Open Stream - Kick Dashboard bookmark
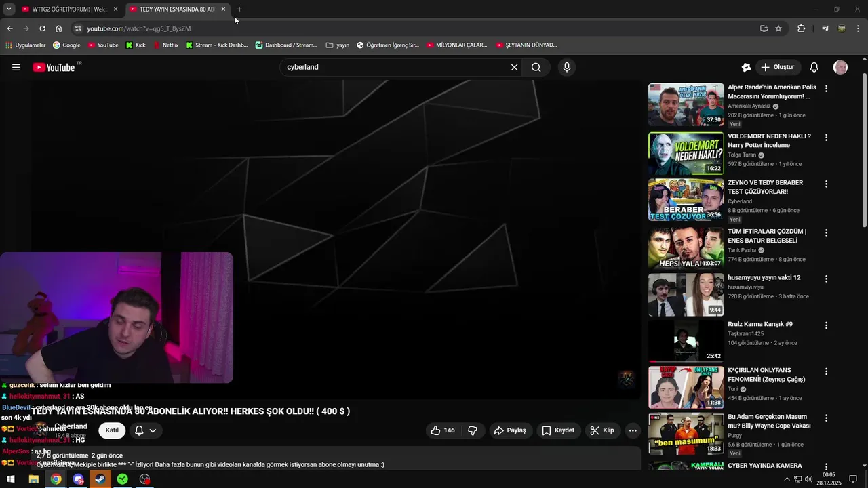The image size is (868, 488). [216, 45]
